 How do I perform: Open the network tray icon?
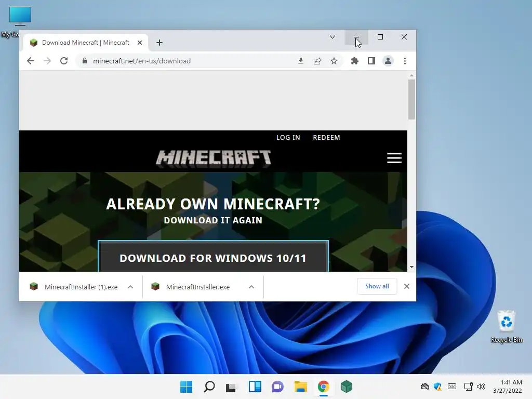(x=469, y=387)
